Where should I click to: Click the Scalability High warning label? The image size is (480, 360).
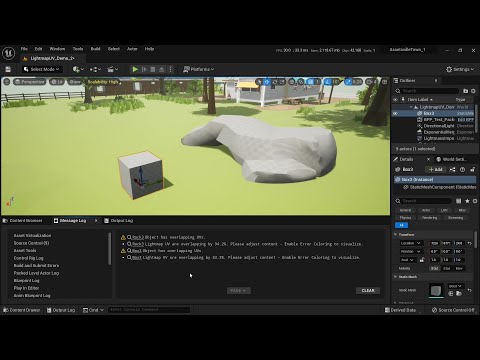[x=103, y=82]
